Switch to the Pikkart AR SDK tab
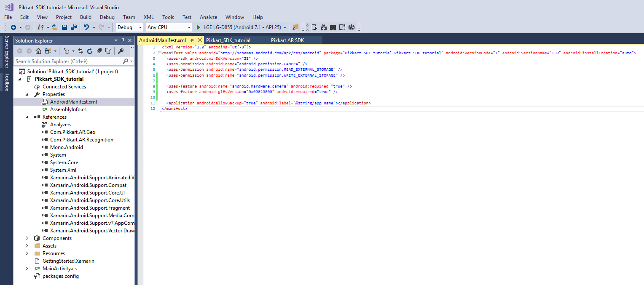The height and width of the screenshot is (285, 644). click(287, 40)
